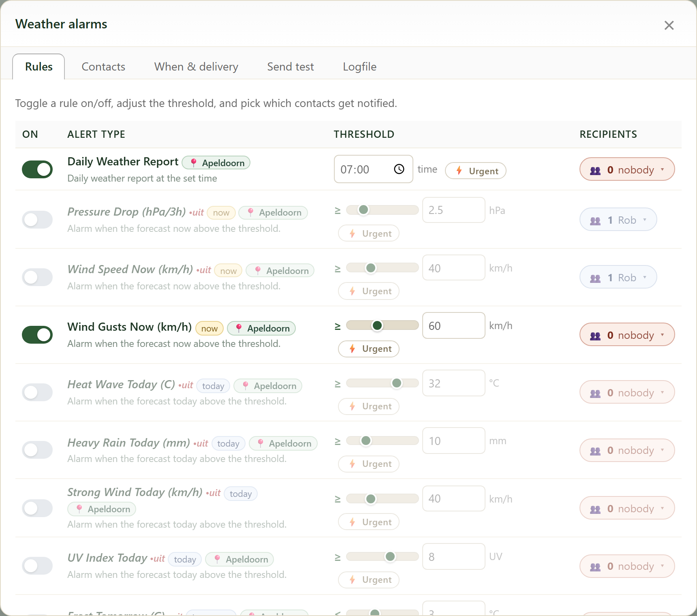This screenshot has width=697, height=616.
Task: Mark Strong Wind Today as Urgent
Action: click(369, 522)
